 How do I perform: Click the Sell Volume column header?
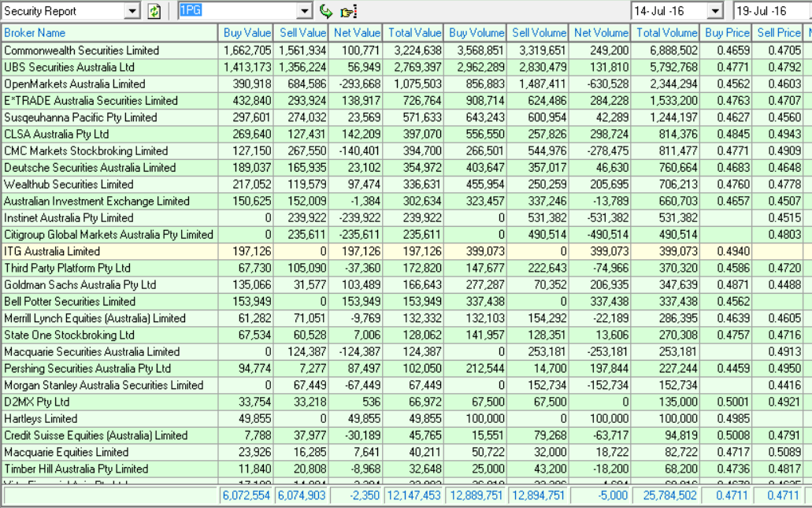(x=538, y=32)
